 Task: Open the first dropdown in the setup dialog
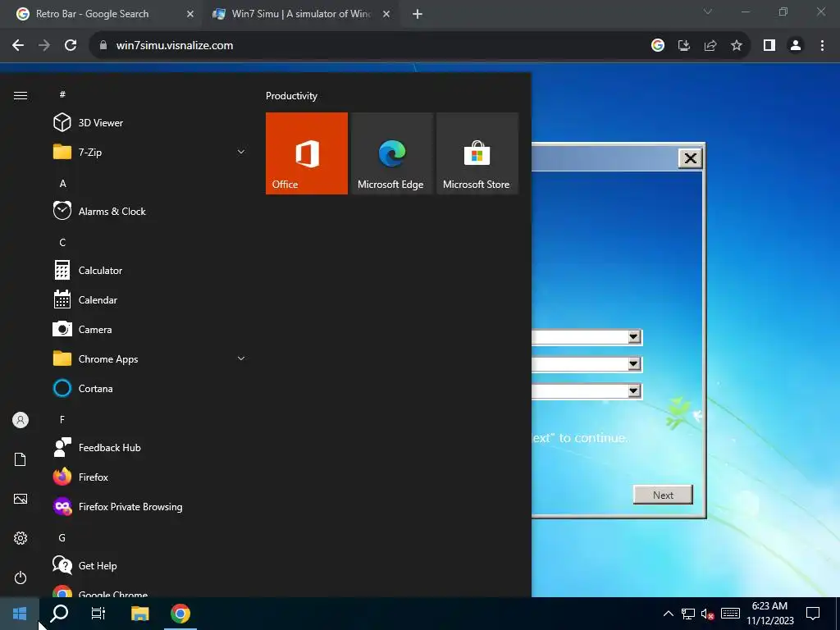(x=634, y=337)
